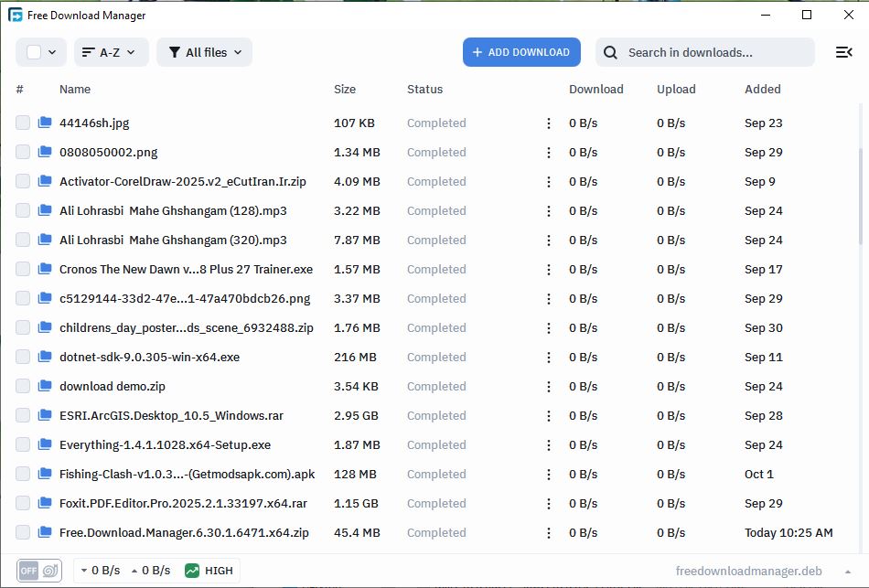The image size is (869, 588).
Task: Tick the checkbox for Activator-CorelDraw-2025 zip
Action: [23, 182]
